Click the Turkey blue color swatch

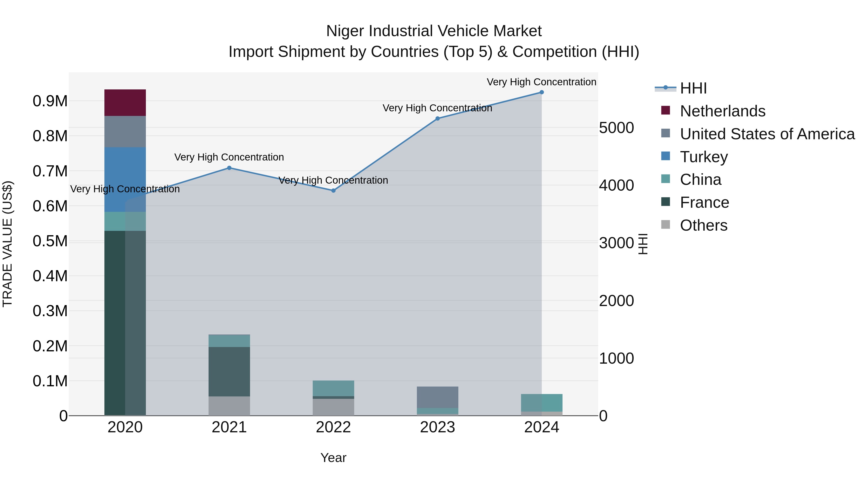click(x=665, y=156)
